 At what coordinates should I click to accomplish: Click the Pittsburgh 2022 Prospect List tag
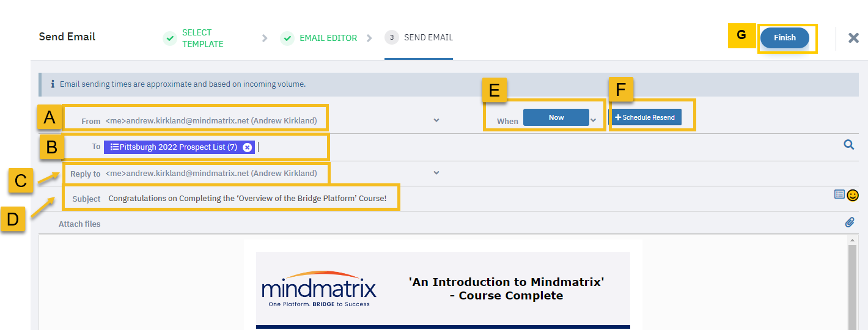coord(179,147)
